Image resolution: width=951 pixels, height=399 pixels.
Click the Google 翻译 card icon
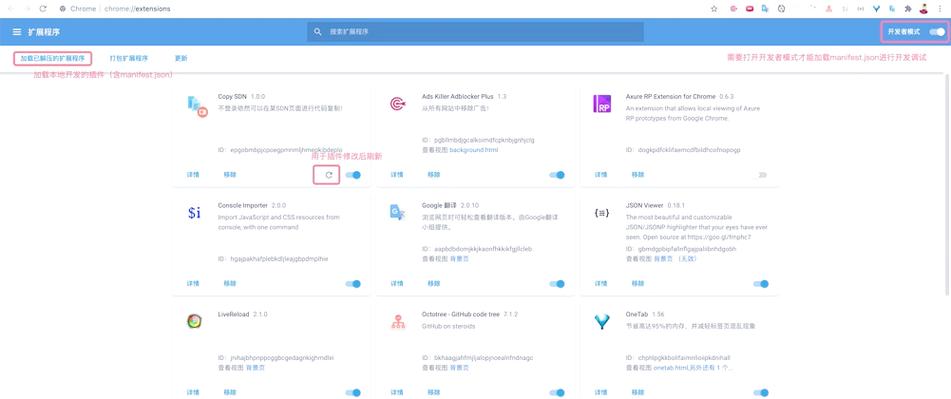point(397,212)
